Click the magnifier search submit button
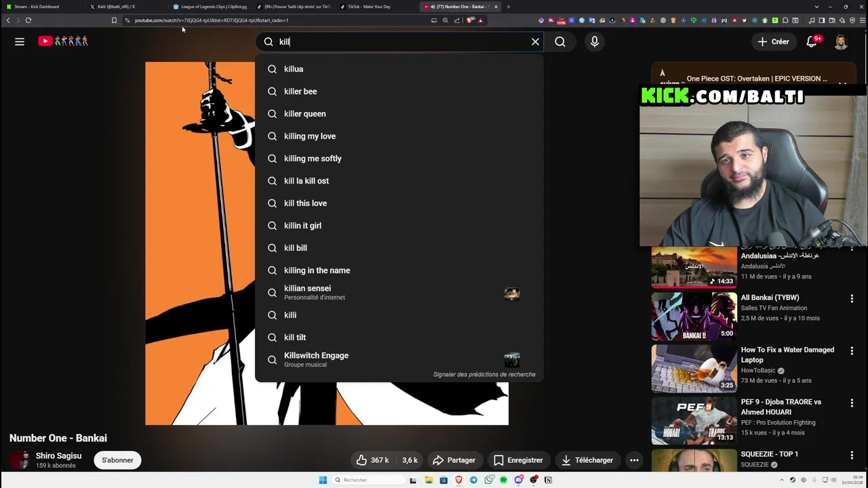 click(560, 41)
